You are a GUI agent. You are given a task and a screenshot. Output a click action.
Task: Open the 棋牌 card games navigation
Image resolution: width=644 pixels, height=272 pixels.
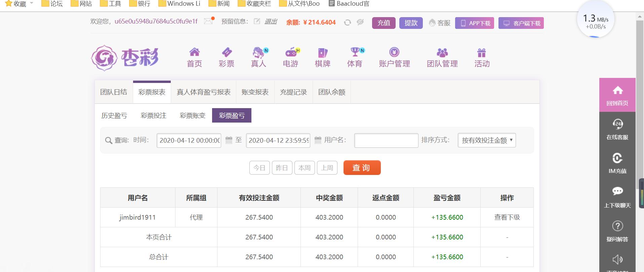click(323, 57)
